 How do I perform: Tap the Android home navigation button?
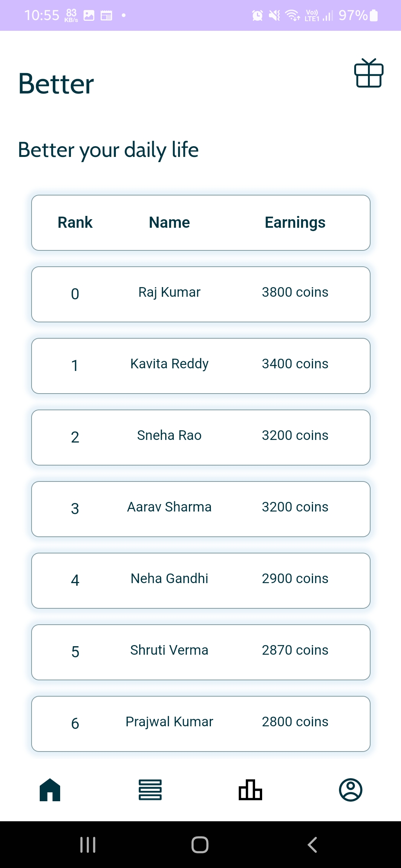(200, 845)
